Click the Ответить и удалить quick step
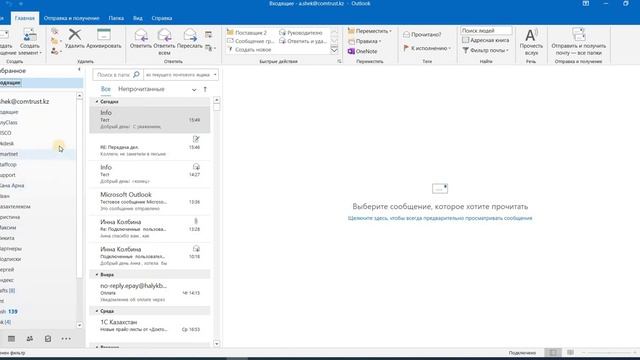Screen dimensions: 640x360 point(302,41)
